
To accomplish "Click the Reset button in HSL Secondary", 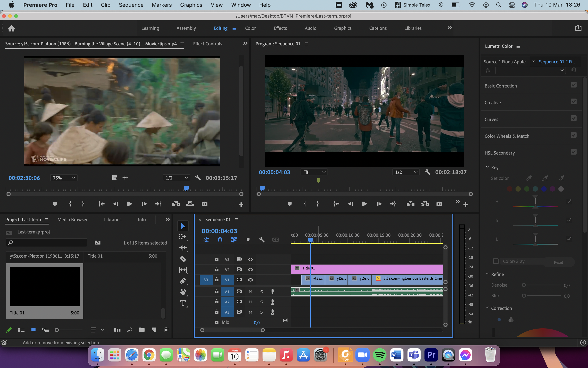I will 558,262.
